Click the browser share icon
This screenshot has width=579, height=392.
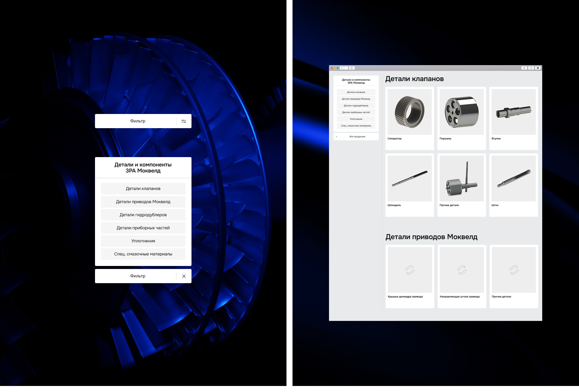[x=524, y=68]
